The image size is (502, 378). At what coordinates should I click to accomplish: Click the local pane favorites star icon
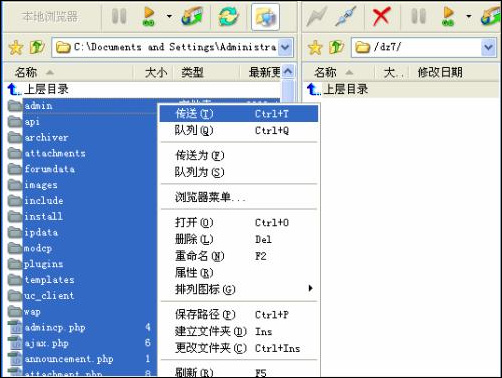tap(16, 47)
